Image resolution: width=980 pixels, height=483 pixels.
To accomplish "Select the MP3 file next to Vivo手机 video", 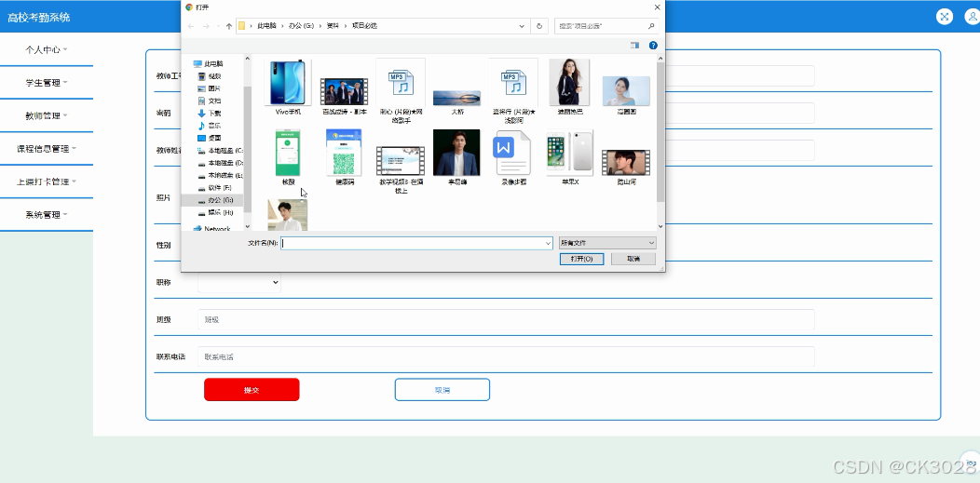I will [x=401, y=90].
